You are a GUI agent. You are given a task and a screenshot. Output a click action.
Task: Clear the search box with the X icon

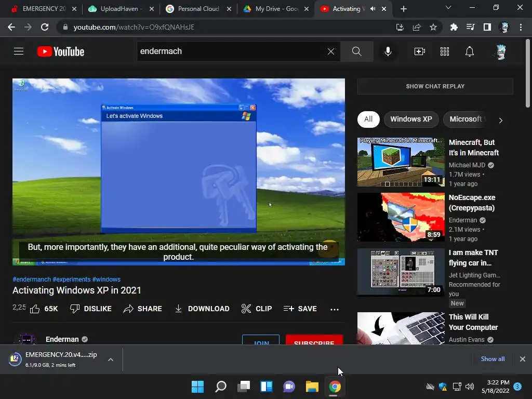pyautogui.click(x=331, y=51)
